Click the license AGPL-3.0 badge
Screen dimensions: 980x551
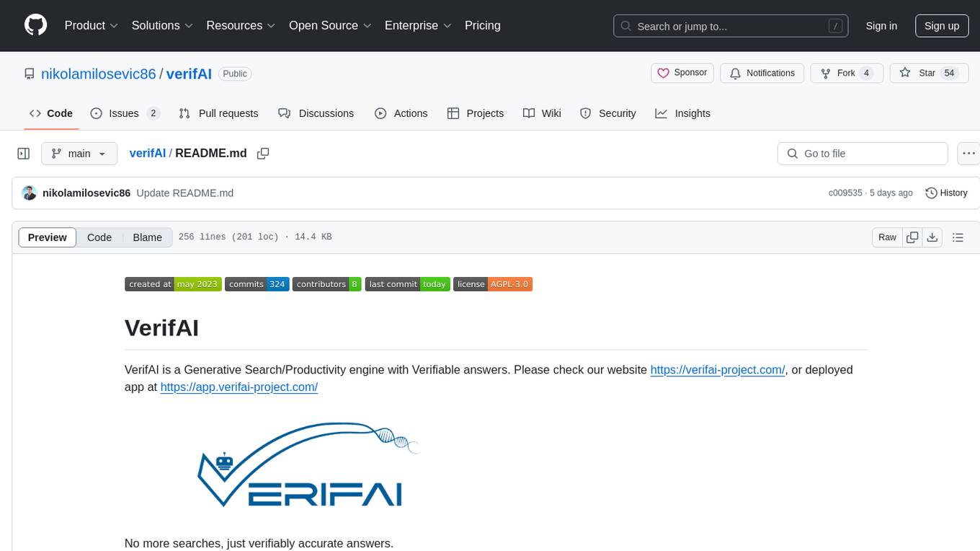point(493,284)
